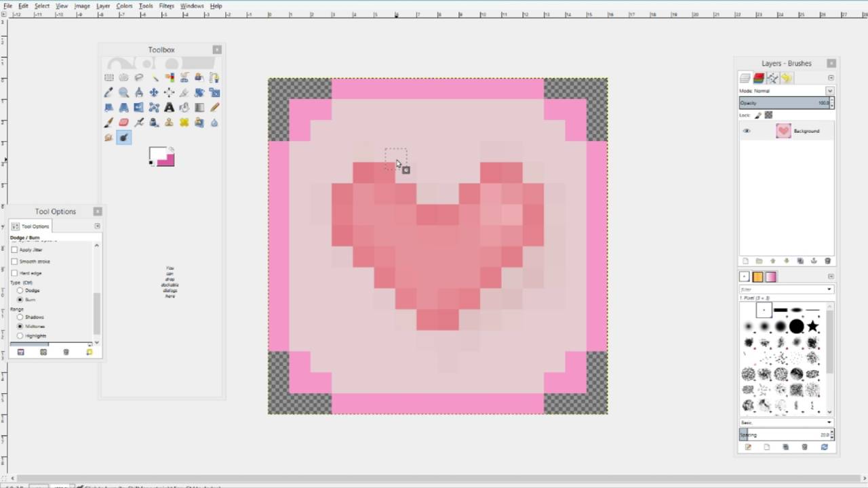The image size is (868, 488).
Task: Choose the Eraser tool
Action: point(123,122)
